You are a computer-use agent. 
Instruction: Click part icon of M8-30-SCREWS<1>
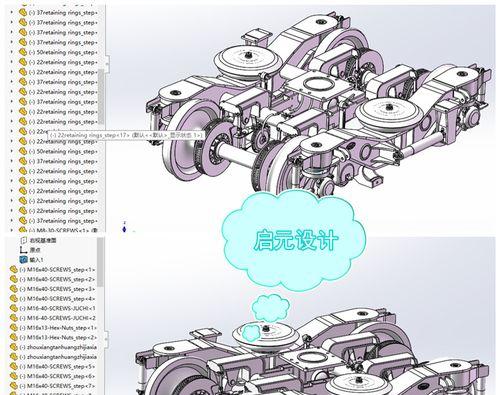click(23, 230)
